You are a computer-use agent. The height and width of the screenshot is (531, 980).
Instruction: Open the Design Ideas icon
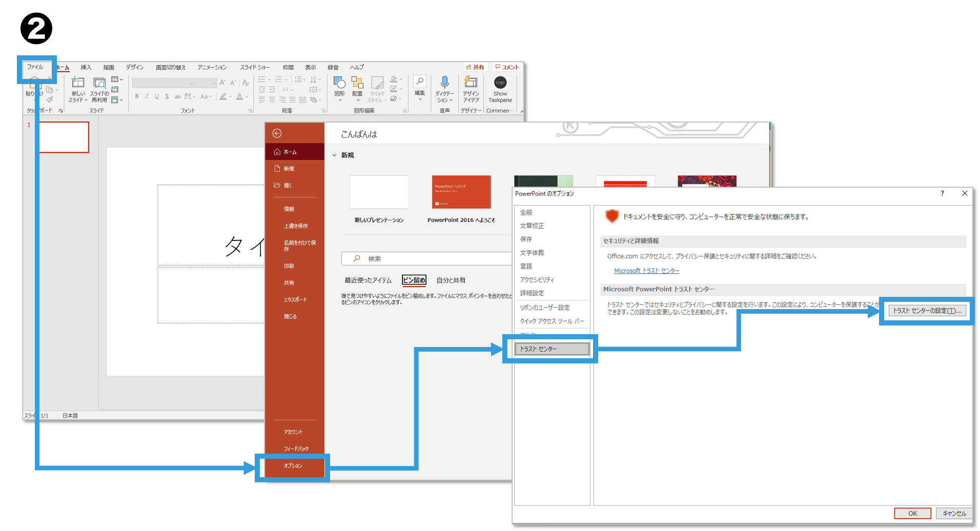coord(471,83)
